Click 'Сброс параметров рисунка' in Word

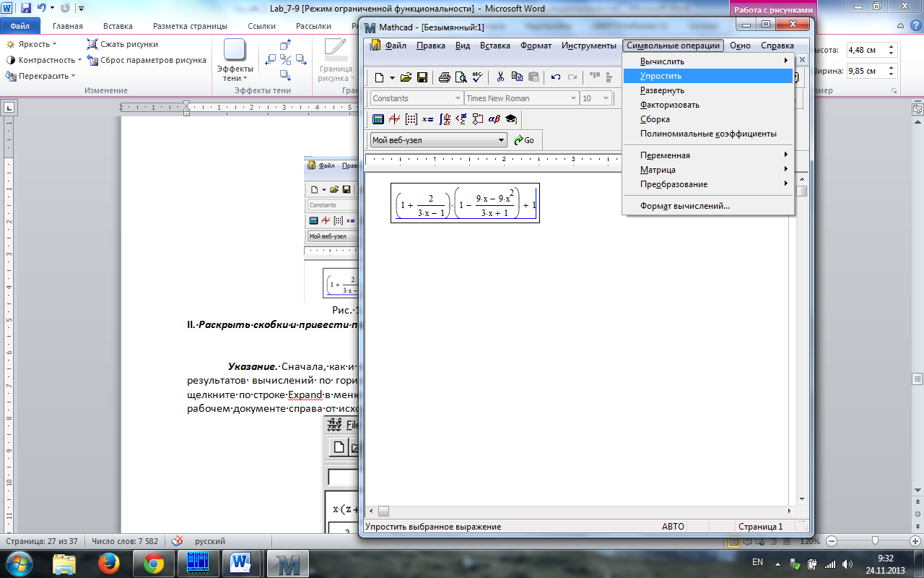pyautogui.click(x=147, y=60)
